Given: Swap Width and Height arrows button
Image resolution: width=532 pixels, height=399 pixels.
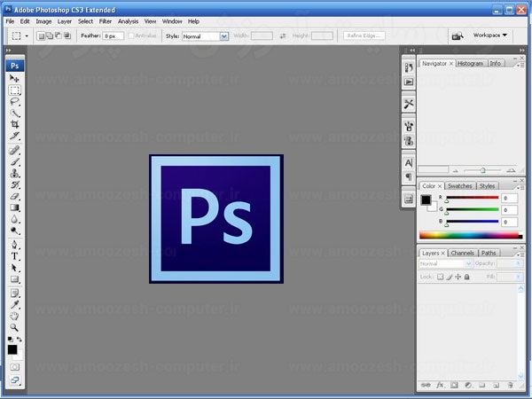Looking at the screenshot, I should (x=283, y=36).
